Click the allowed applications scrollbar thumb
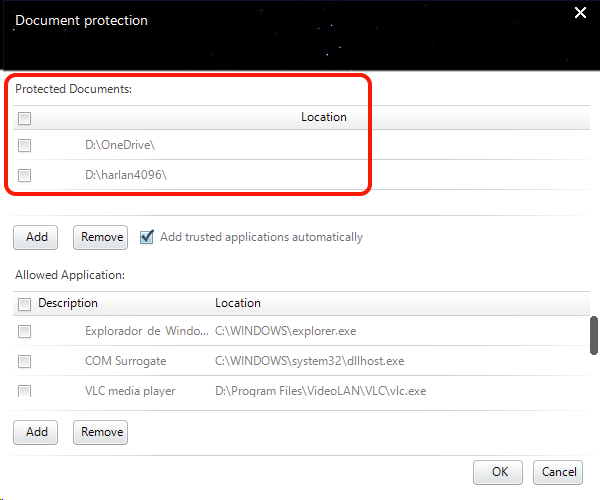Viewport: 600px width, 500px height. tap(593, 335)
